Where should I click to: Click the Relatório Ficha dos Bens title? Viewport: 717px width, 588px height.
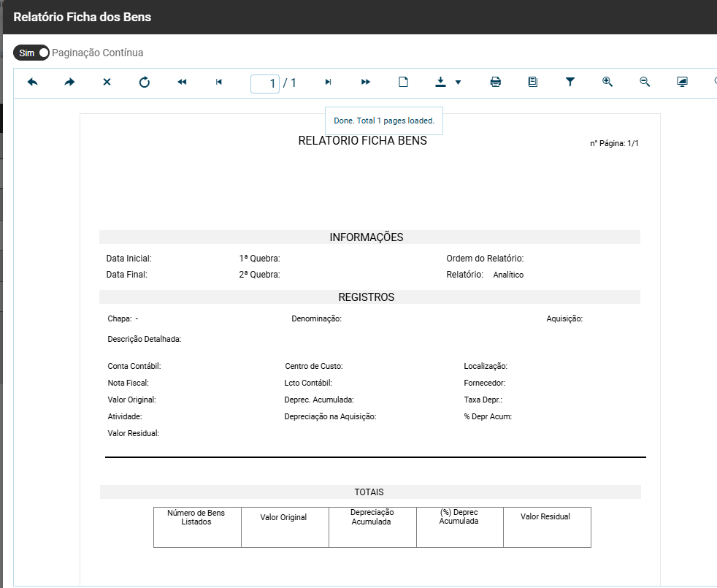click(83, 17)
